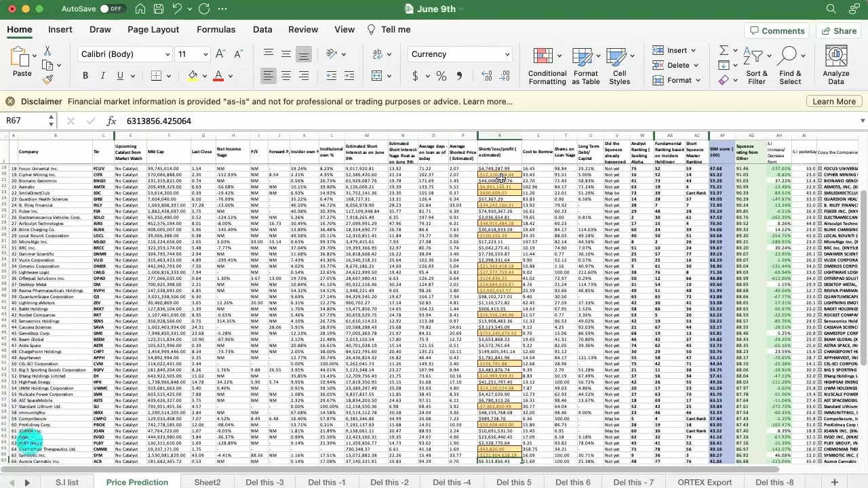Select the Price Prediction sheet tab
Viewport: 868px width, 488px height.
tap(137, 483)
